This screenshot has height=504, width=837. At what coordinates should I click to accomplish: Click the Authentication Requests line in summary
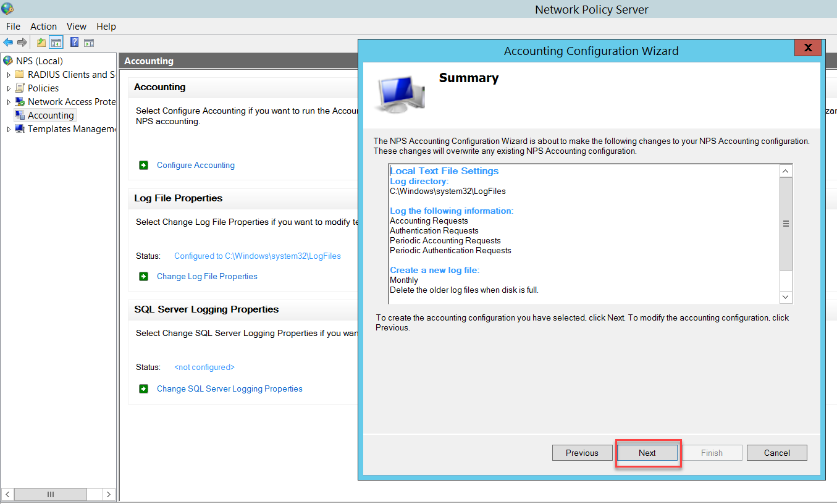(x=434, y=230)
